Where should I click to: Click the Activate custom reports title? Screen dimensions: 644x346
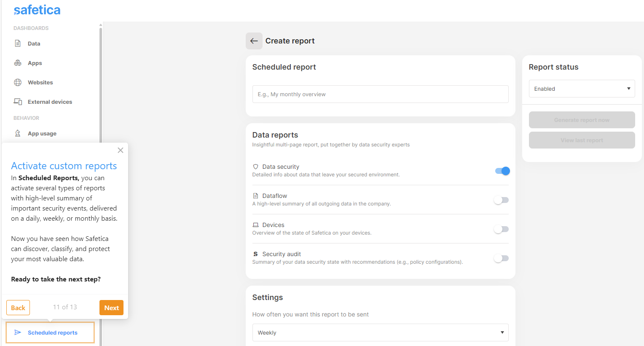pos(64,166)
